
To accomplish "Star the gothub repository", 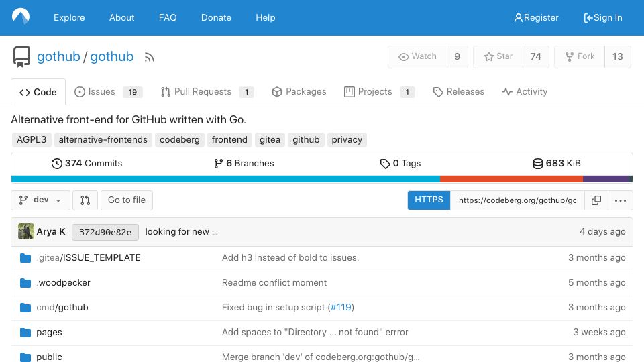I will pyautogui.click(x=498, y=56).
